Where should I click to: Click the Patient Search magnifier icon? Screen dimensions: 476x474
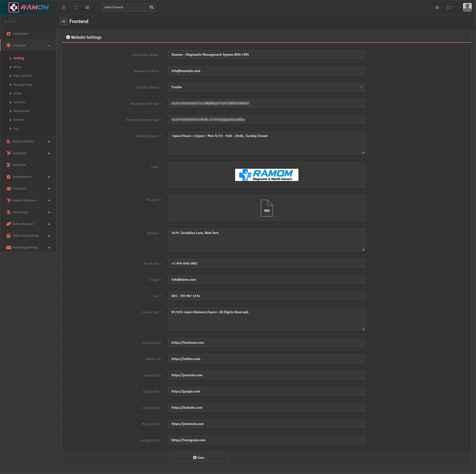pyautogui.click(x=151, y=7)
